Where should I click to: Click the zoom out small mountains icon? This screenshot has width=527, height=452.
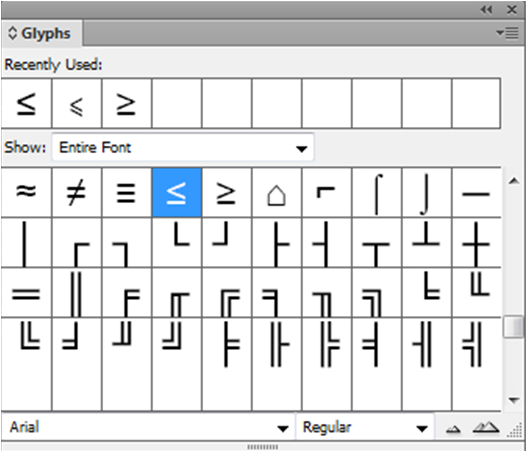(x=453, y=428)
